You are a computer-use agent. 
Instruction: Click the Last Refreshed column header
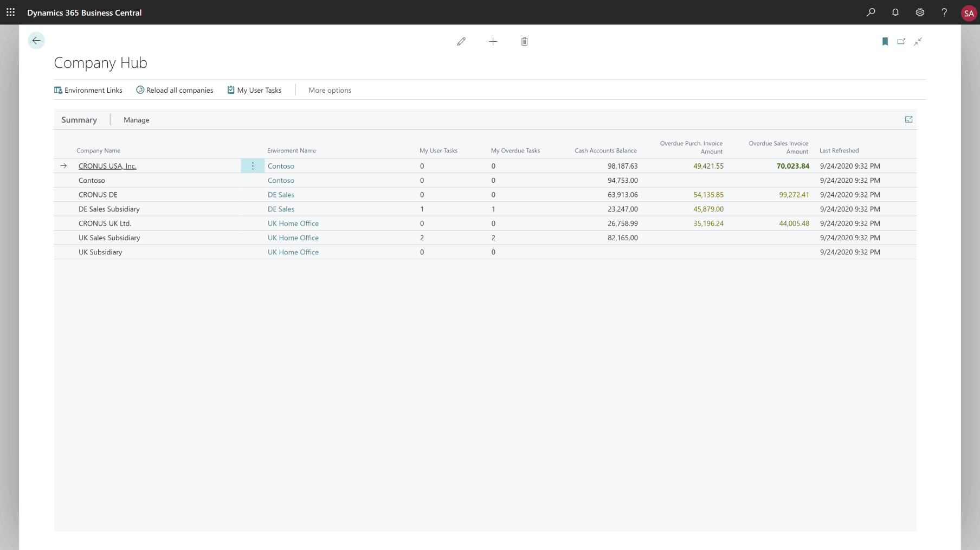(x=839, y=150)
